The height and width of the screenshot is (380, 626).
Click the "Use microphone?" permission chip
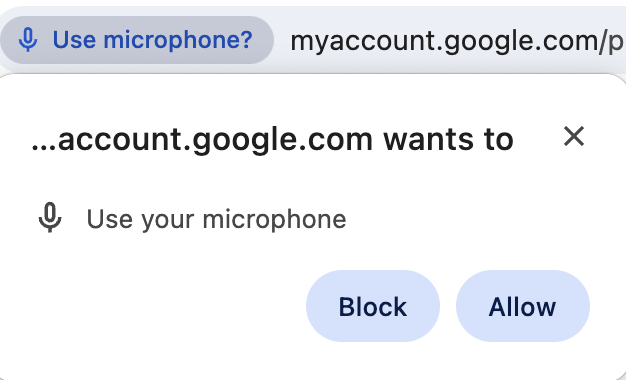pyautogui.click(x=137, y=40)
